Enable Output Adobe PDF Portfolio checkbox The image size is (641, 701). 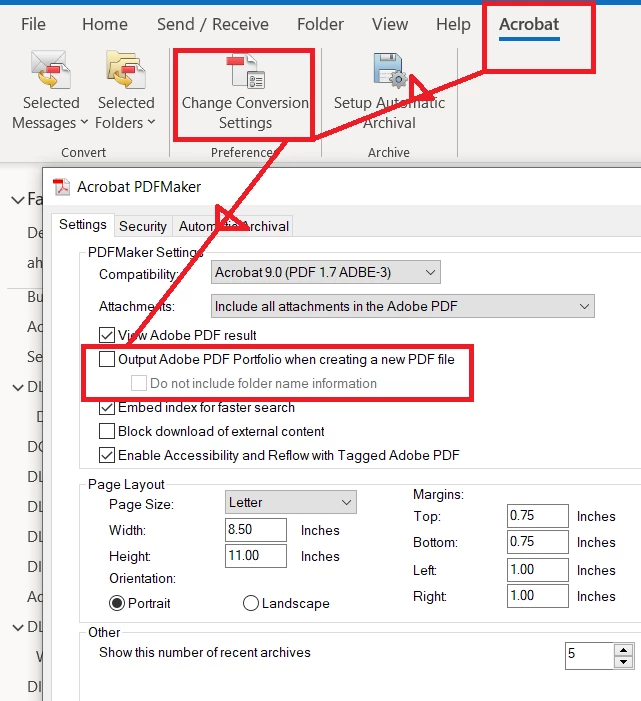107,359
